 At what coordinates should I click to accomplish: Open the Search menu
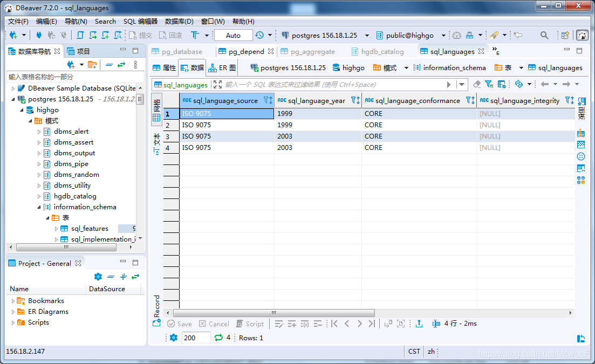coord(106,21)
